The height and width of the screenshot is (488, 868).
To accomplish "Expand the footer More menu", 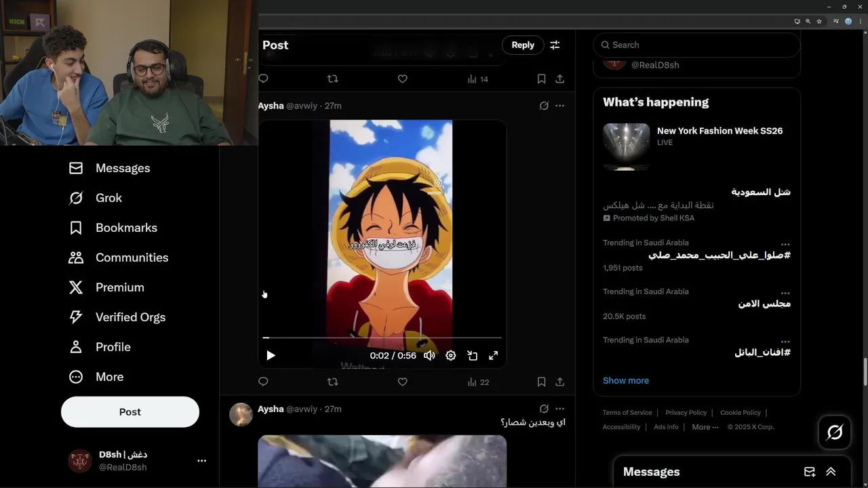I will [705, 427].
